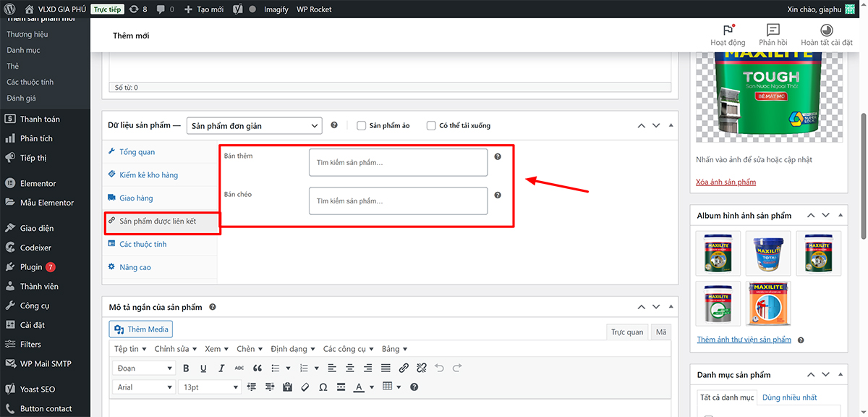
Task: Click the help icon beside Bán thêm
Action: [498, 156]
